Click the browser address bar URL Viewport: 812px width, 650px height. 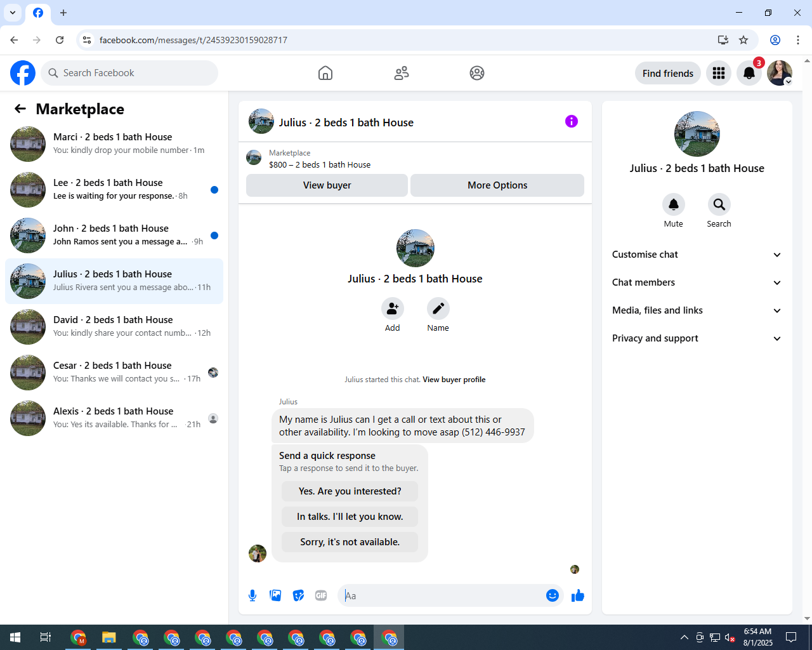(x=193, y=40)
